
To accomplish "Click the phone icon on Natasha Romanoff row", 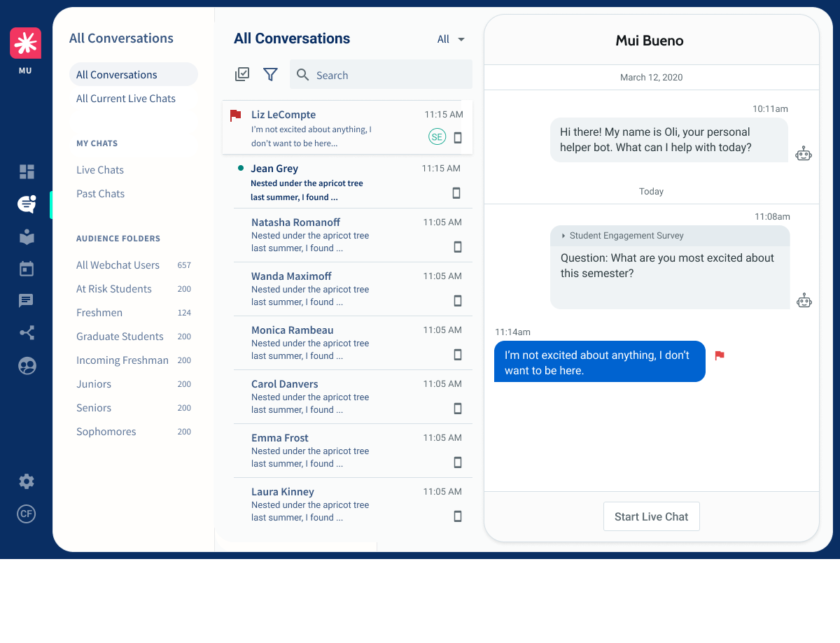I will (x=458, y=247).
